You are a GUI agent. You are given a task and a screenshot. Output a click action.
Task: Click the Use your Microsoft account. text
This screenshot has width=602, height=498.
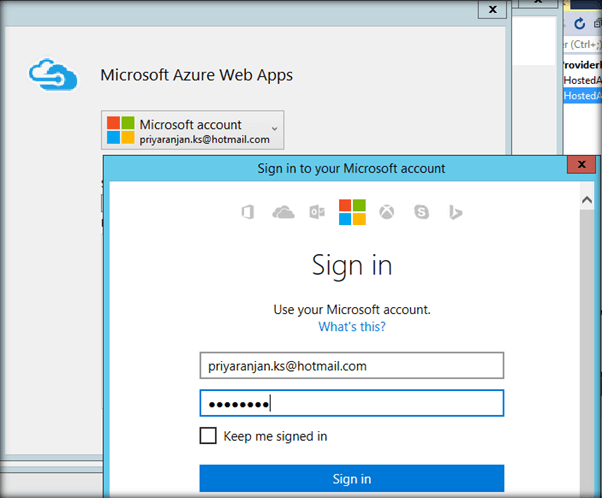point(352,309)
